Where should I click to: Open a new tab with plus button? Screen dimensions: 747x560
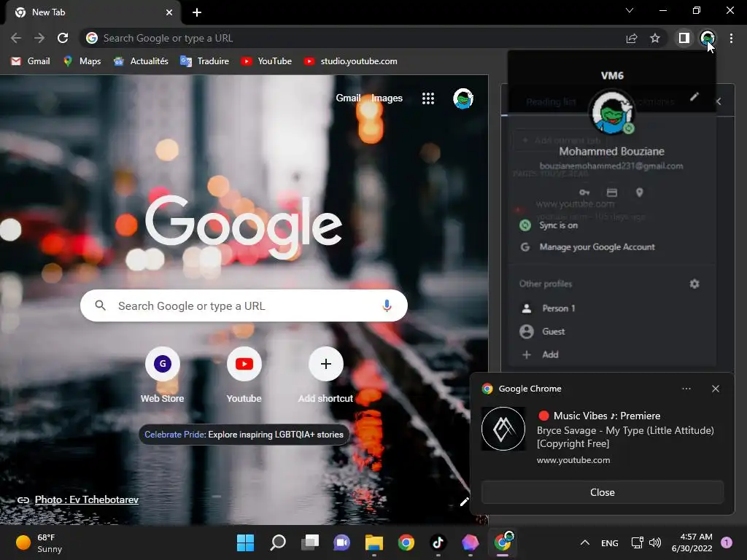pyautogui.click(x=197, y=12)
